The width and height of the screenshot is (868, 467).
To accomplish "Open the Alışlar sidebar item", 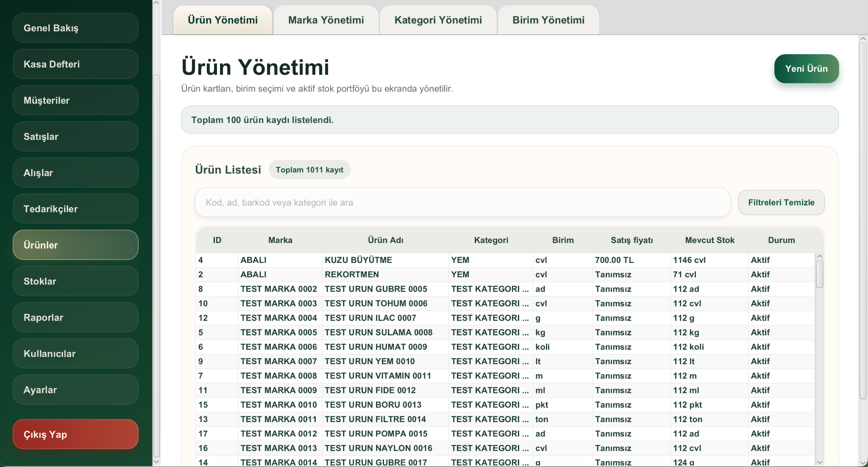I will point(75,173).
